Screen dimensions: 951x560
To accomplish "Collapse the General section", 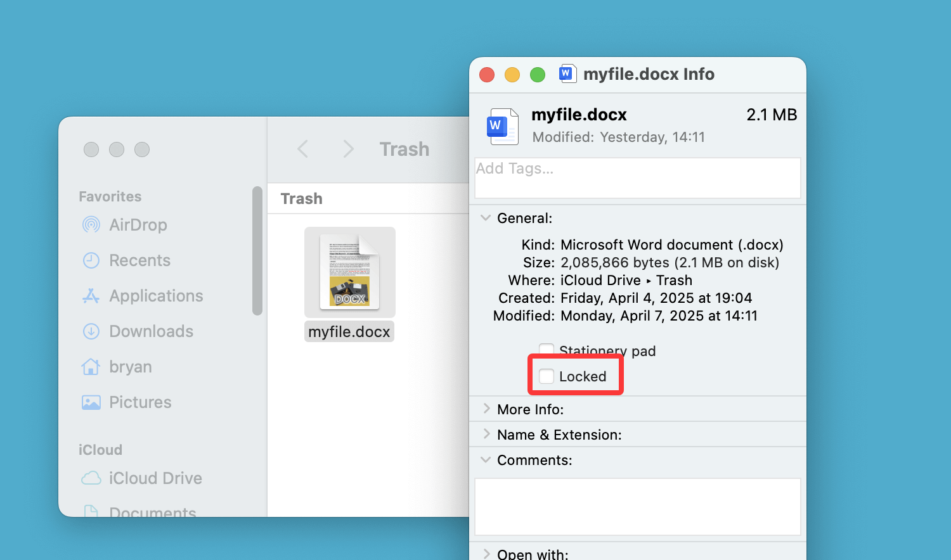I will (486, 218).
